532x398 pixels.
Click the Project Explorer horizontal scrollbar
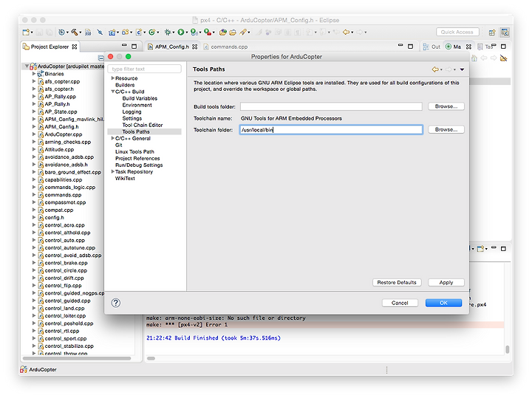click(x=77, y=358)
